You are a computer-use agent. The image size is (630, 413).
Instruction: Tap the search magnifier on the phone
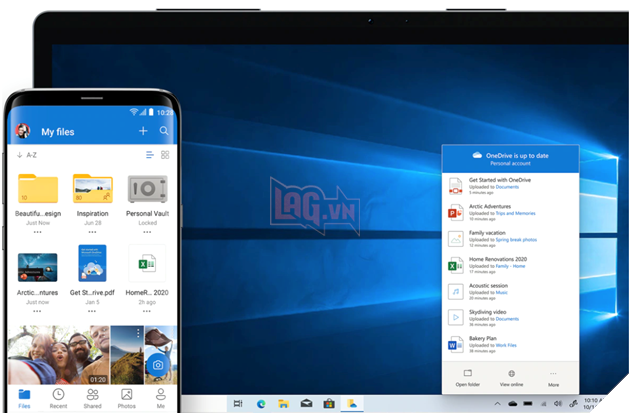pyautogui.click(x=164, y=131)
